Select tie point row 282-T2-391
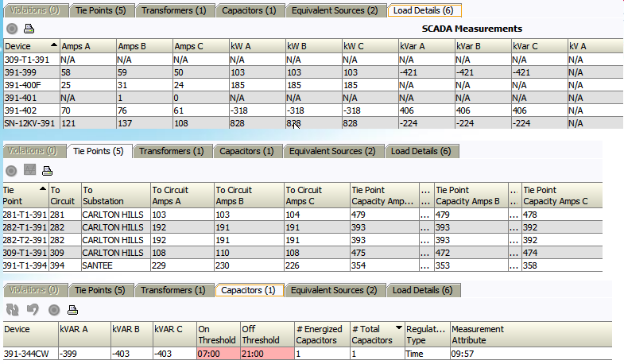Viewport: 624px width, 364px height. [302, 240]
